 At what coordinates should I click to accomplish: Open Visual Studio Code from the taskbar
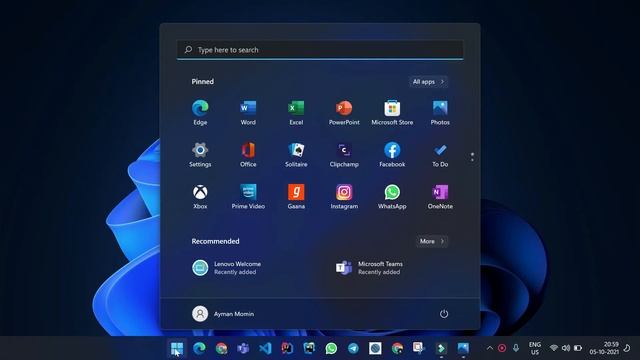point(265,348)
